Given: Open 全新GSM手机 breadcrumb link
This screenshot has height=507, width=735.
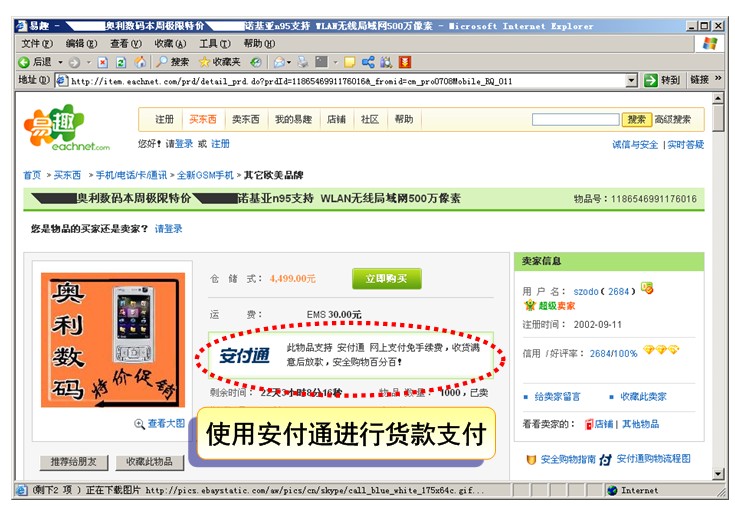Looking at the screenshot, I should 205,175.
